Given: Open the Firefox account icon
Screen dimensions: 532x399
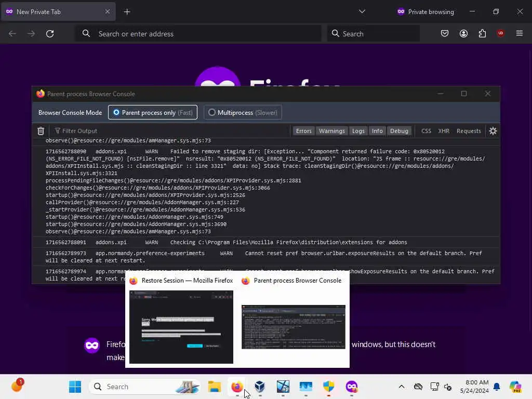Looking at the screenshot, I should tap(463, 34).
